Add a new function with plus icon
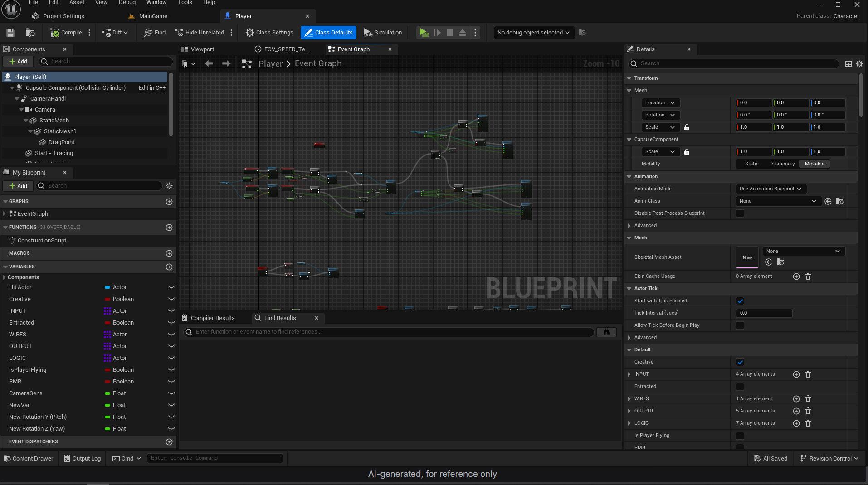This screenshot has height=485, width=868. pyautogui.click(x=169, y=228)
